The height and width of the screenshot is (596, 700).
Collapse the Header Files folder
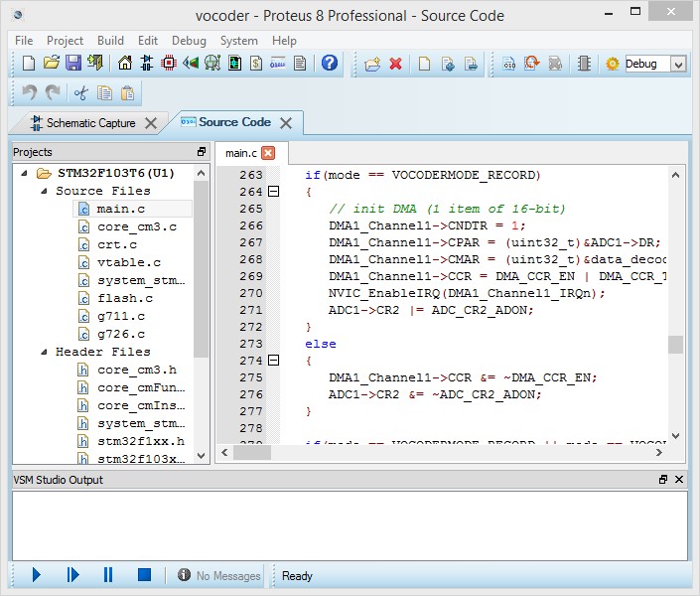click(44, 352)
